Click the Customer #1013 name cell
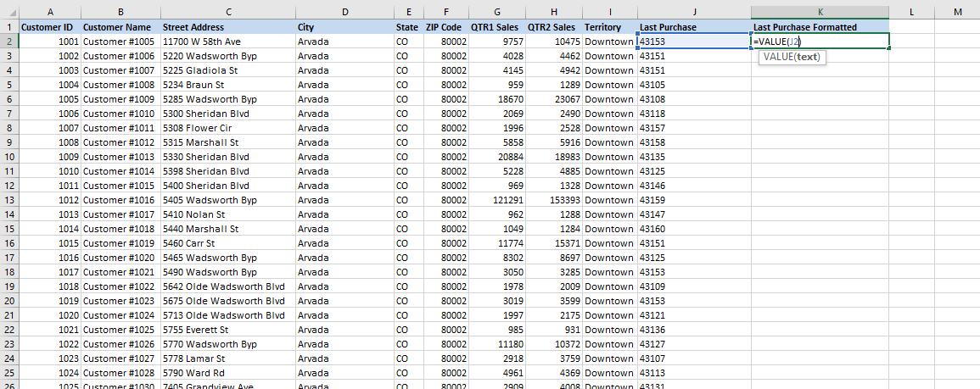 tap(119, 157)
